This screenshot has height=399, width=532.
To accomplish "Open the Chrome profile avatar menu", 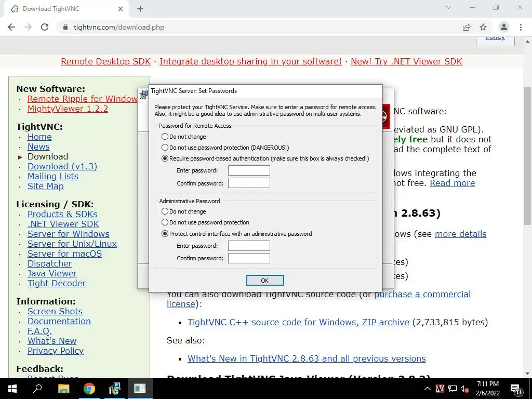I will [504, 27].
